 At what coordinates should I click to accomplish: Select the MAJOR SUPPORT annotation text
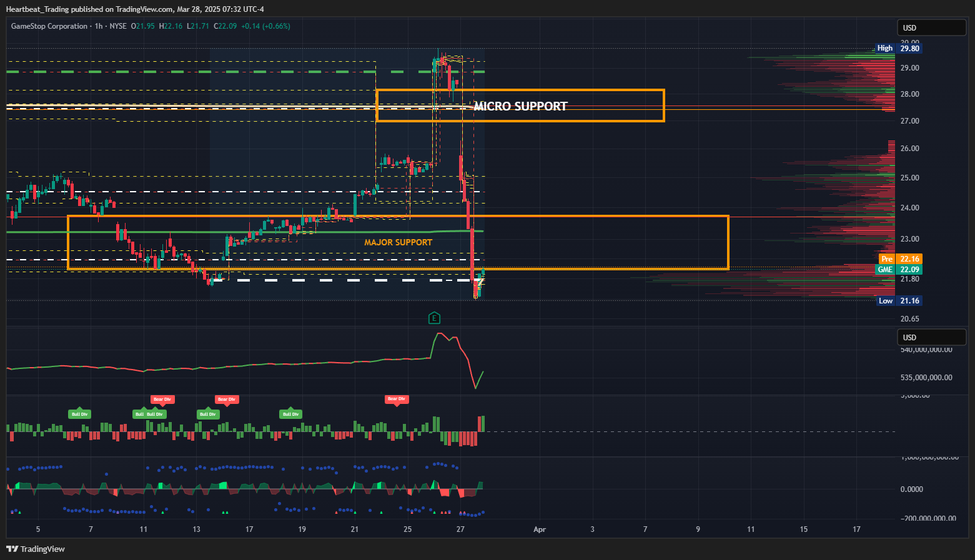398,242
